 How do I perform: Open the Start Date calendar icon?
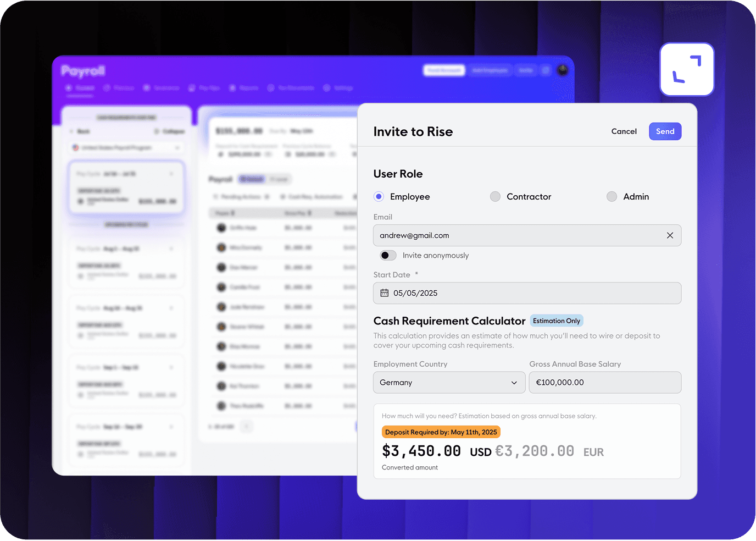click(385, 293)
